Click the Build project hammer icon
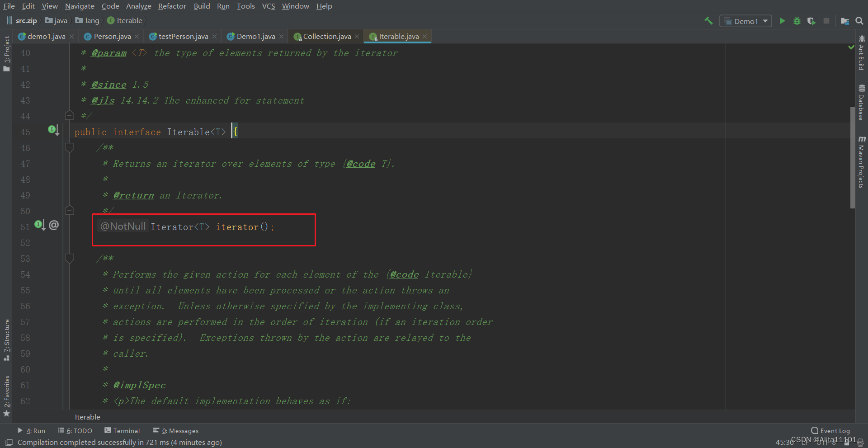Screen dimensions: 868x448 pos(708,21)
